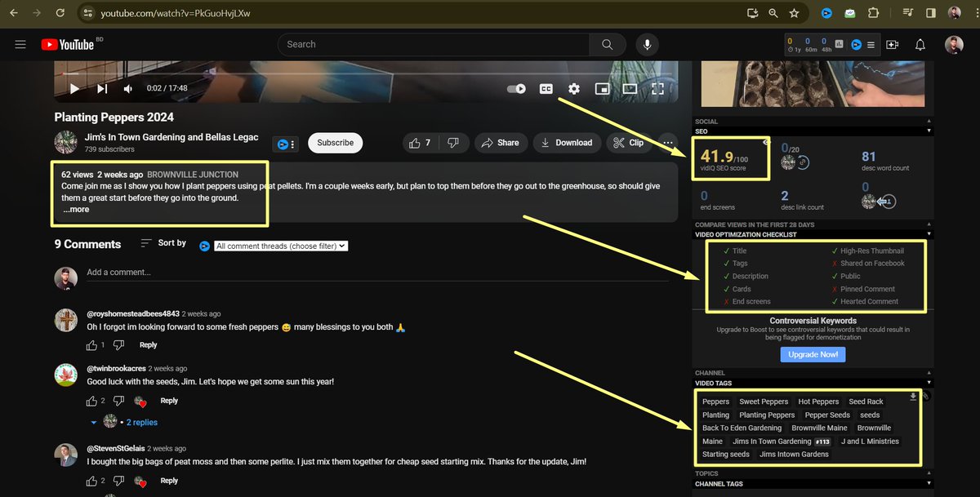
Task: Reload the page in Chrome
Action: tap(61, 14)
